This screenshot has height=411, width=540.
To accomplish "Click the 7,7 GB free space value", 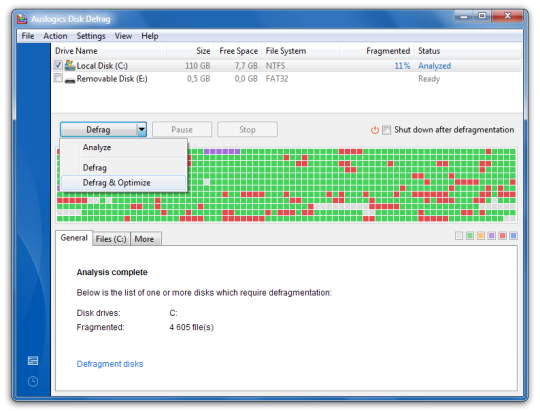I will click(246, 66).
